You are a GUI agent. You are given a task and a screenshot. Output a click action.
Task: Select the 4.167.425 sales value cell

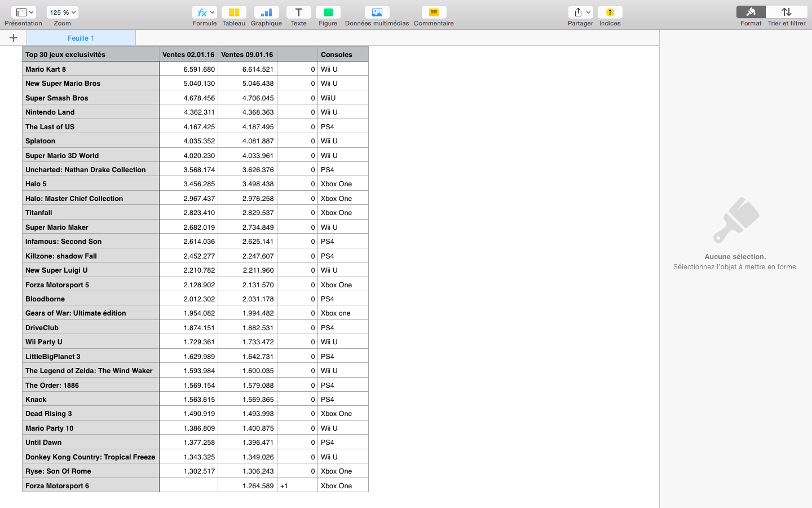click(x=188, y=126)
